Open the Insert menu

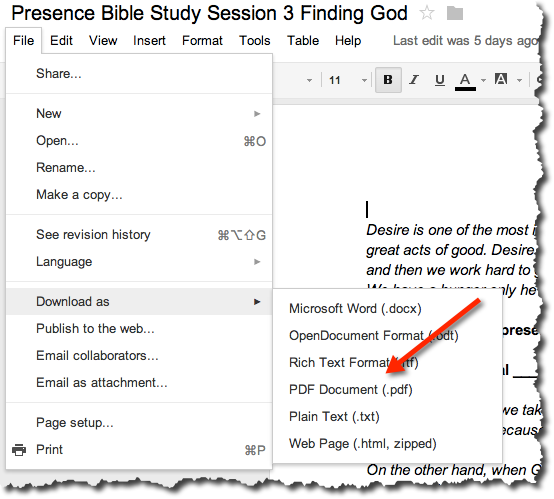click(x=149, y=41)
